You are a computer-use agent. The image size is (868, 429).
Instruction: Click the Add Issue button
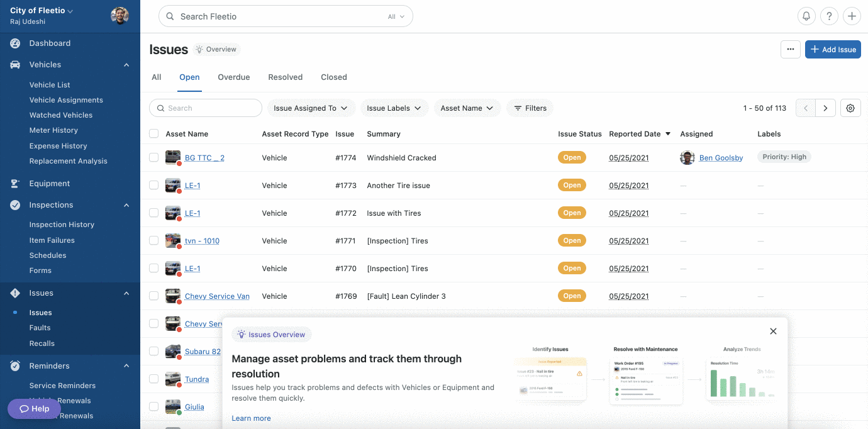(833, 50)
